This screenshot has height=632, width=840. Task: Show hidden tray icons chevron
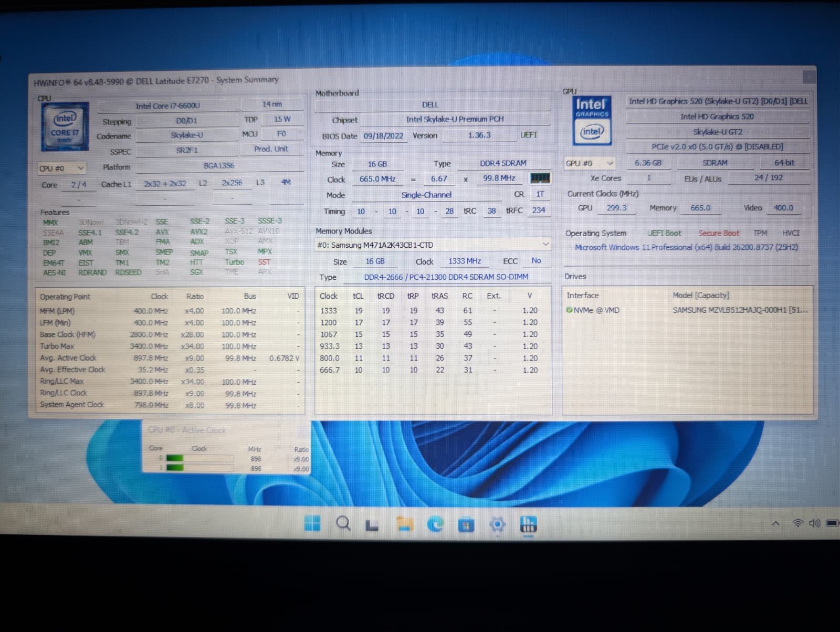coord(775,523)
